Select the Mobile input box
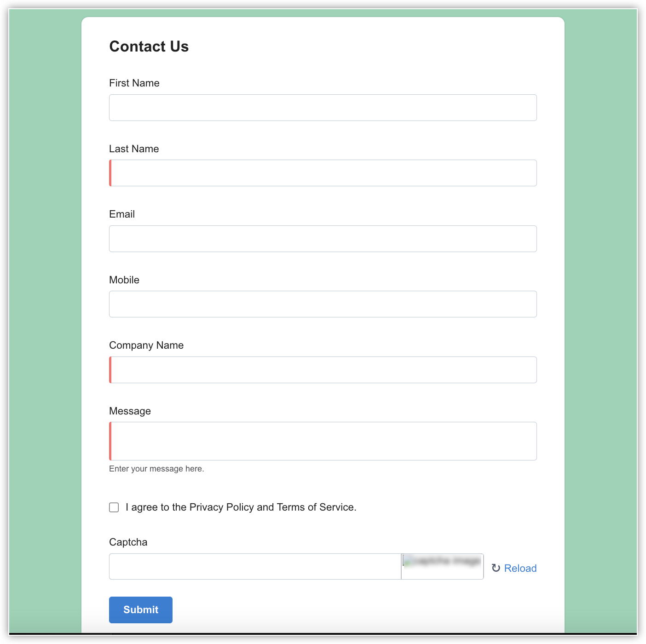This screenshot has width=646, height=644. click(323, 304)
